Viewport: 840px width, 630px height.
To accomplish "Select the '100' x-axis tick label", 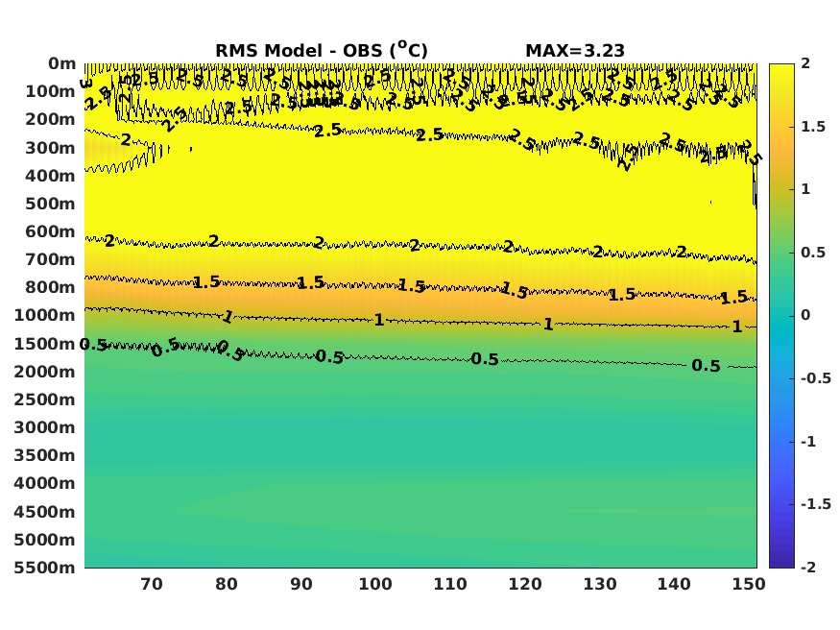I will [375, 584].
